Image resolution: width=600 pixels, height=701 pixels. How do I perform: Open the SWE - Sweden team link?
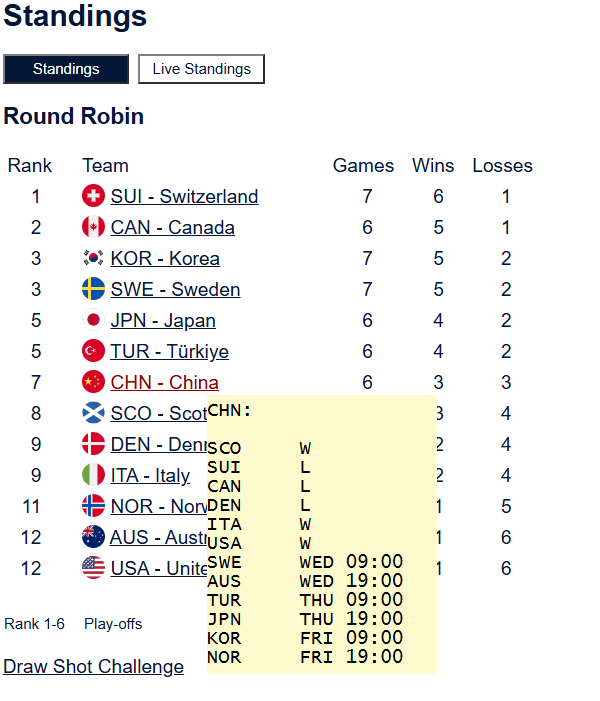click(x=175, y=289)
